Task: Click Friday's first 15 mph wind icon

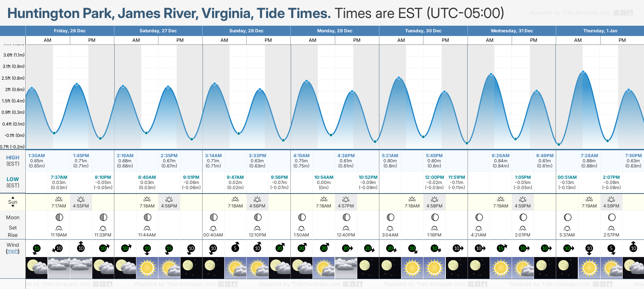Action: (36, 248)
